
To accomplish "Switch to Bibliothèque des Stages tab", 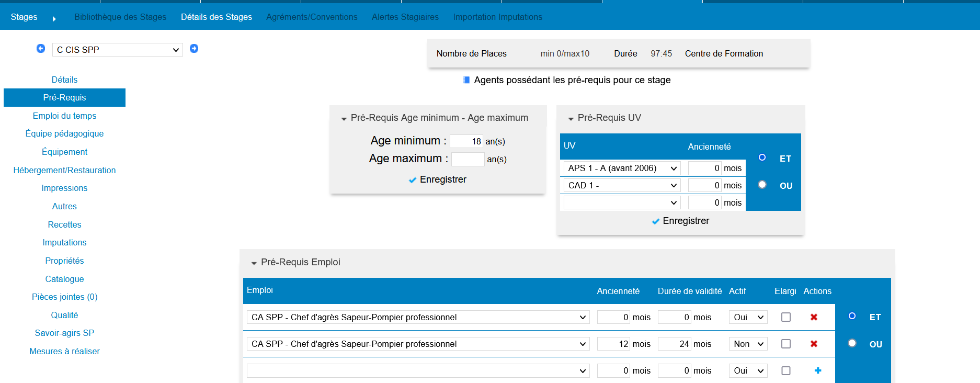I will pyautogui.click(x=120, y=17).
